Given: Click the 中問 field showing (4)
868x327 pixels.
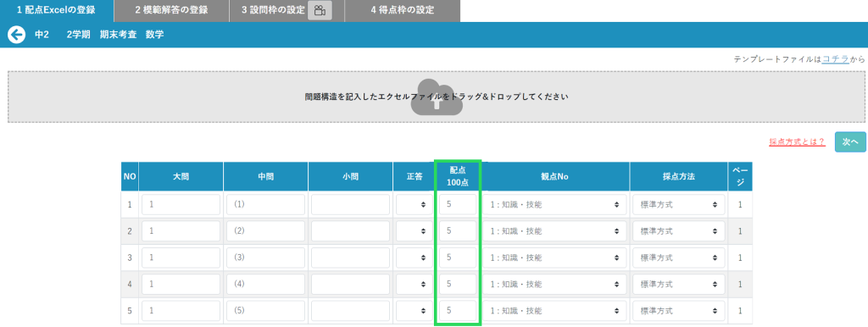Looking at the screenshot, I should pos(265,285).
